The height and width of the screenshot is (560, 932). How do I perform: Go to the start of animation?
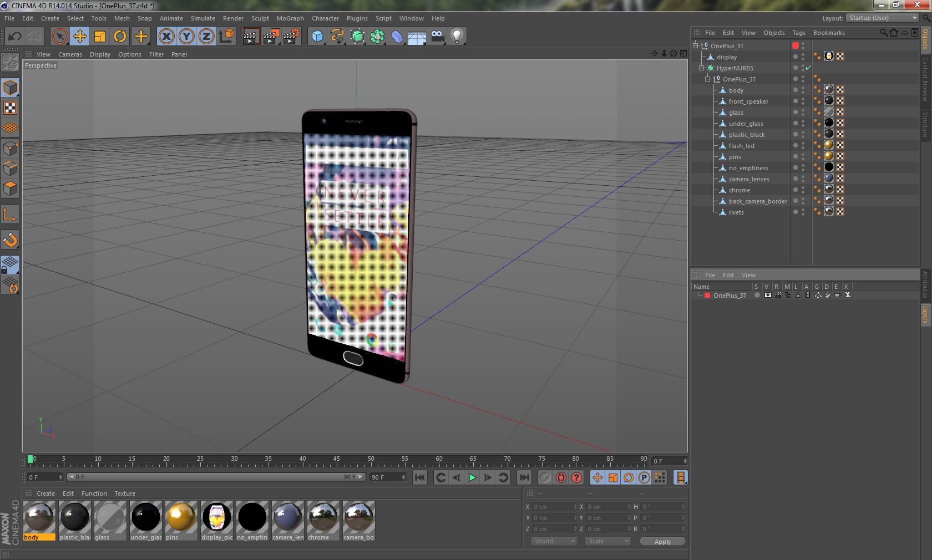[x=420, y=477]
